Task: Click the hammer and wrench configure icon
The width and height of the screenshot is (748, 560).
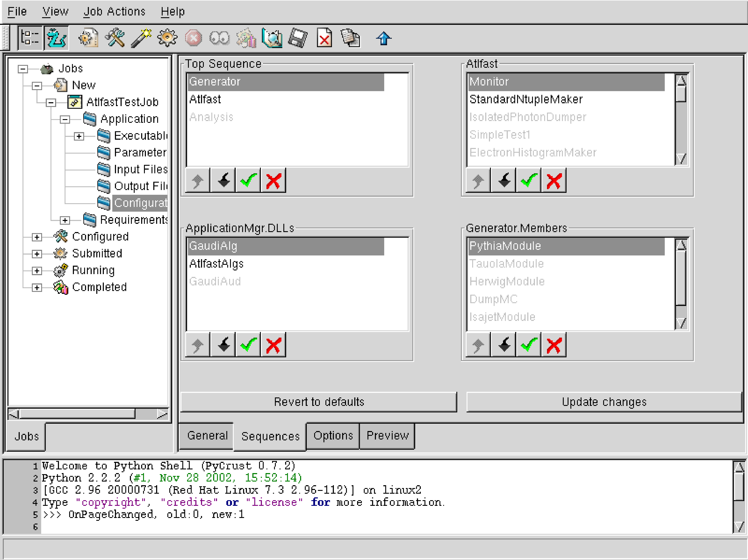Action: 115,38
